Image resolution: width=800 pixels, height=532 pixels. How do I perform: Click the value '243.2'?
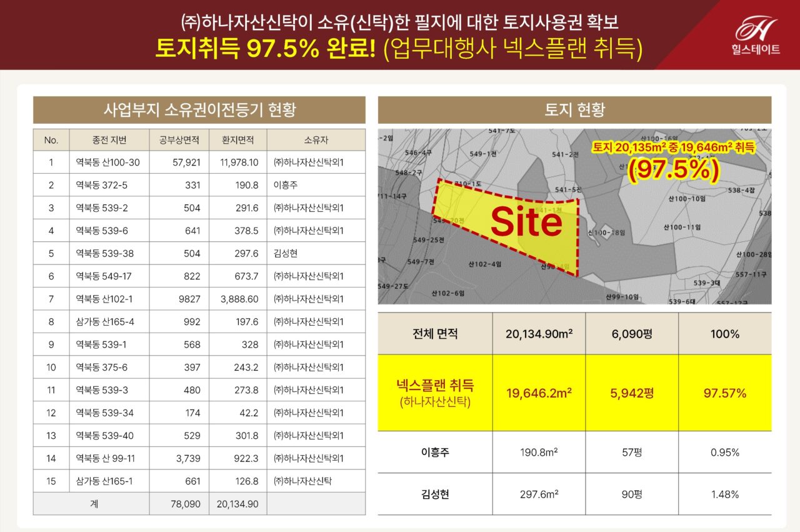tap(247, 367)
